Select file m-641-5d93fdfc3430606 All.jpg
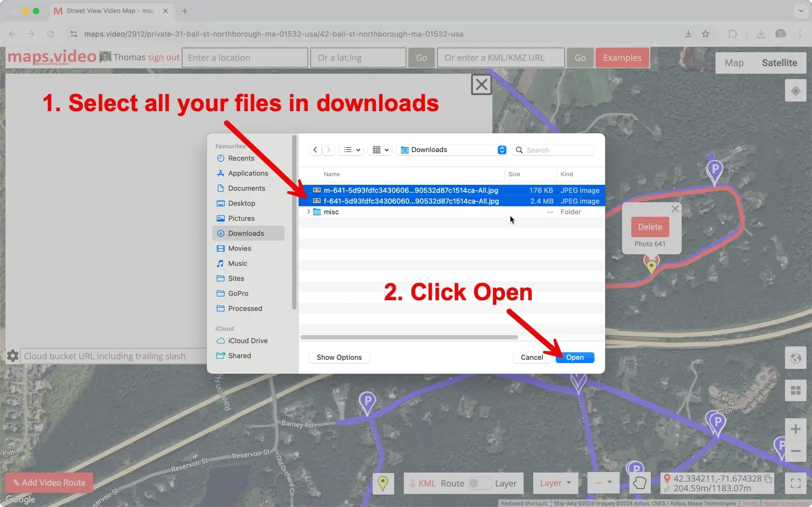The image size is (812, 507). (x=452, y=190)
